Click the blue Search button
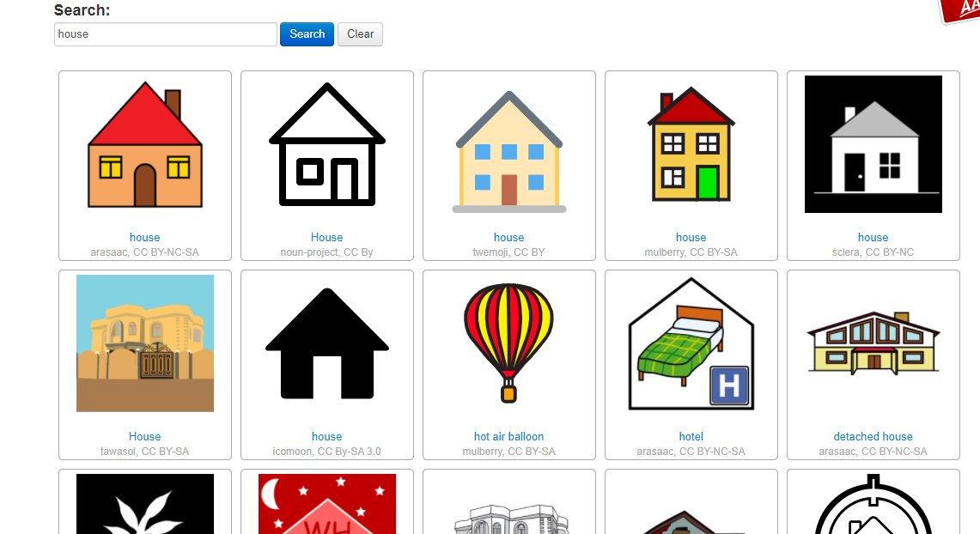 [307, 34]
